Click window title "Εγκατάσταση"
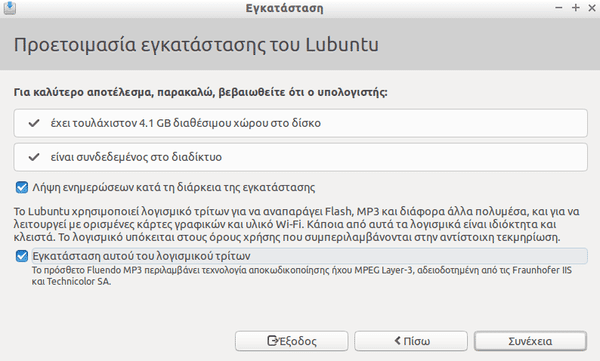 click(x=284, y=8)
